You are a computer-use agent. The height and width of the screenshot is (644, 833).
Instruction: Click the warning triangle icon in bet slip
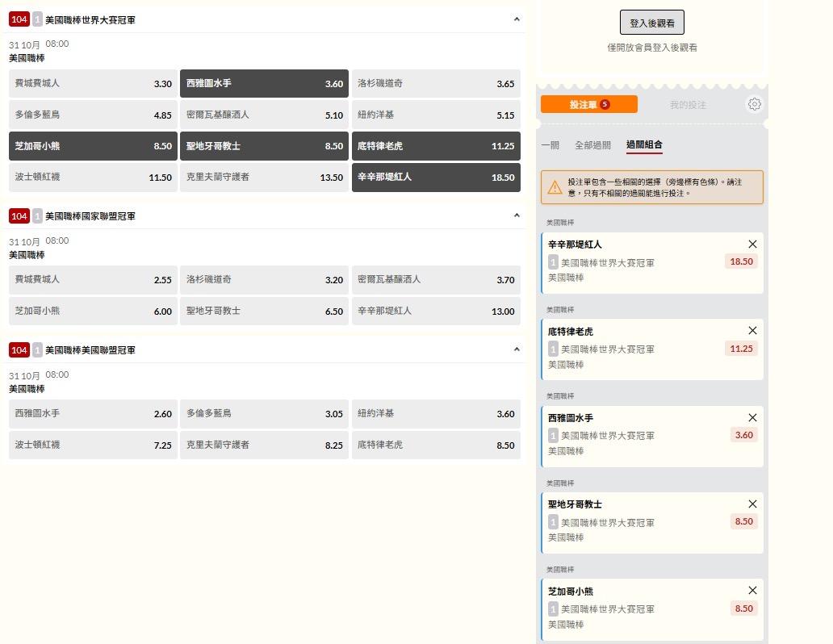pos(555,187)
